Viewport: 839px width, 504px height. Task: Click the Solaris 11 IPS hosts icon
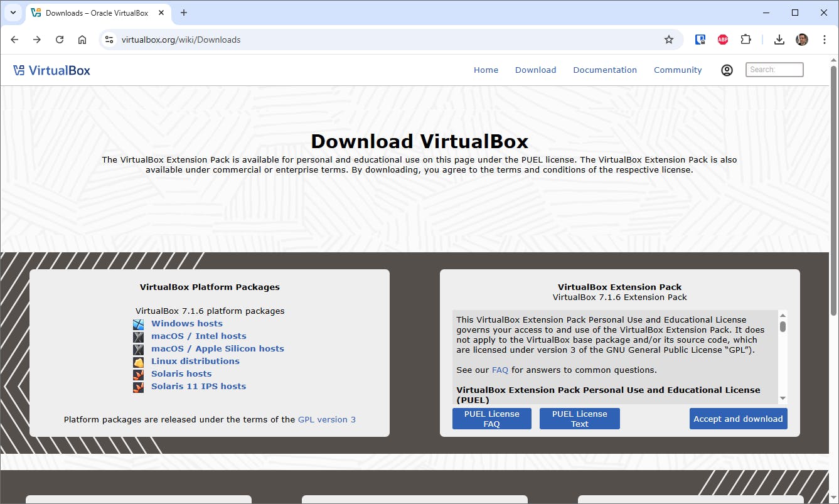coord(138,387)
